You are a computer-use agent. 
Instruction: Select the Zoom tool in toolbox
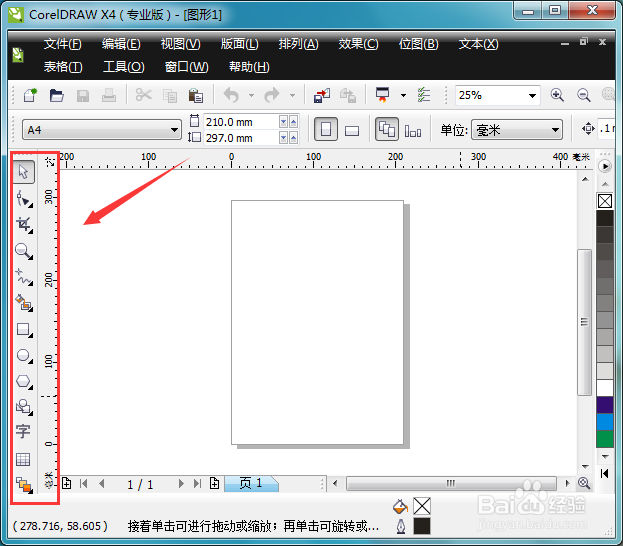(x=24, y=251)
